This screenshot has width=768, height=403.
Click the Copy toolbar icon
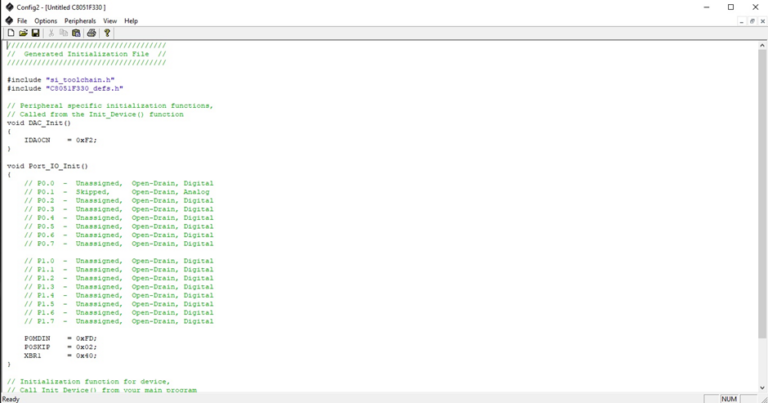[x=64, y=33]
